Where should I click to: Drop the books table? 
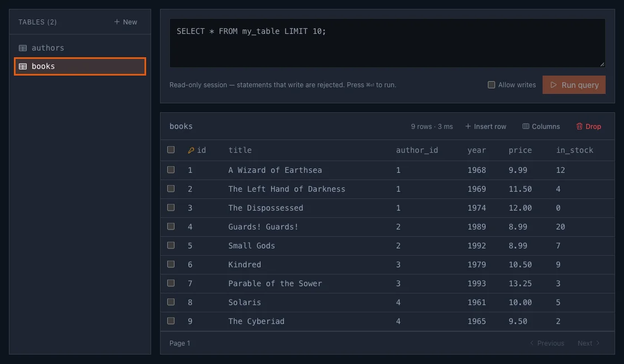point(588,127)
